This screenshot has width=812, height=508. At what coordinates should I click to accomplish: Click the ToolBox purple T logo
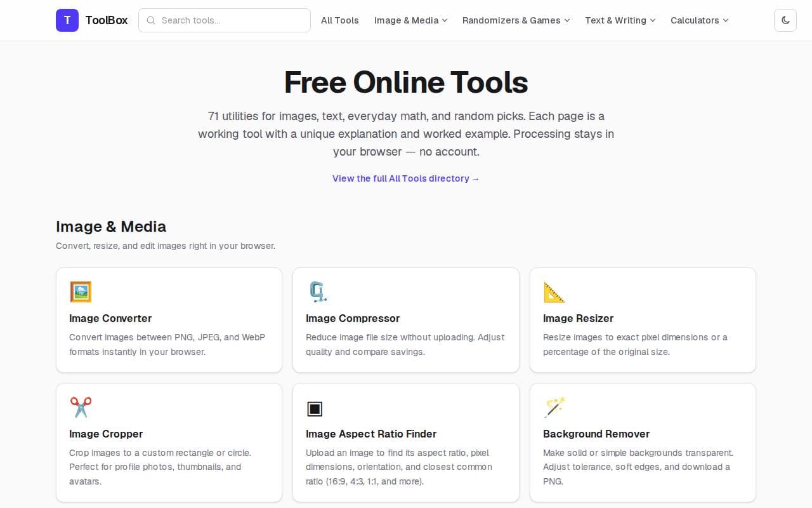coord(67,20)
